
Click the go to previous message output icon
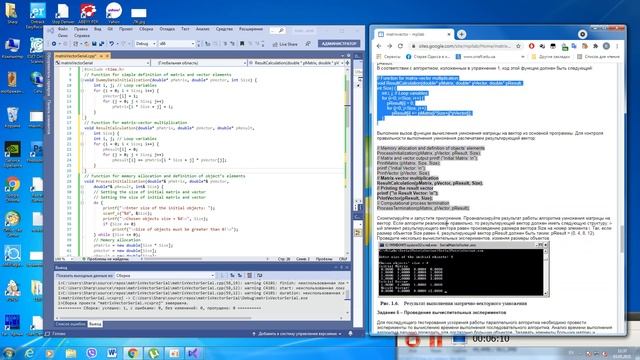click(x=232, y=276)
